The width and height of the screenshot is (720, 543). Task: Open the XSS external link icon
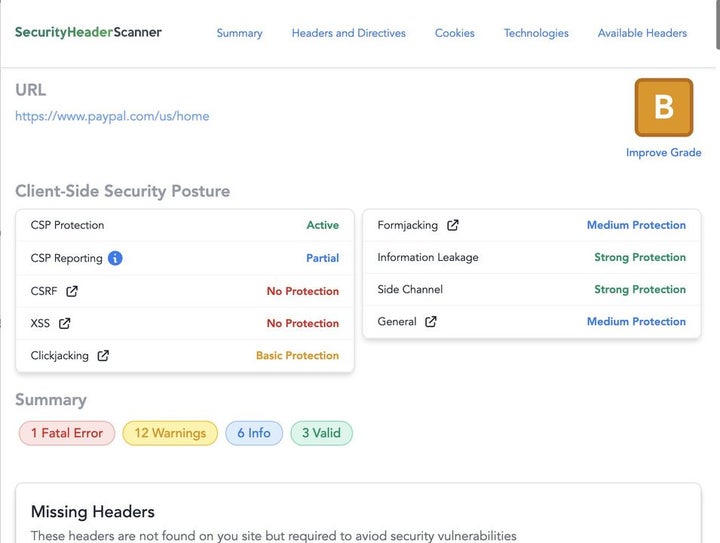[x=65, y=323]
